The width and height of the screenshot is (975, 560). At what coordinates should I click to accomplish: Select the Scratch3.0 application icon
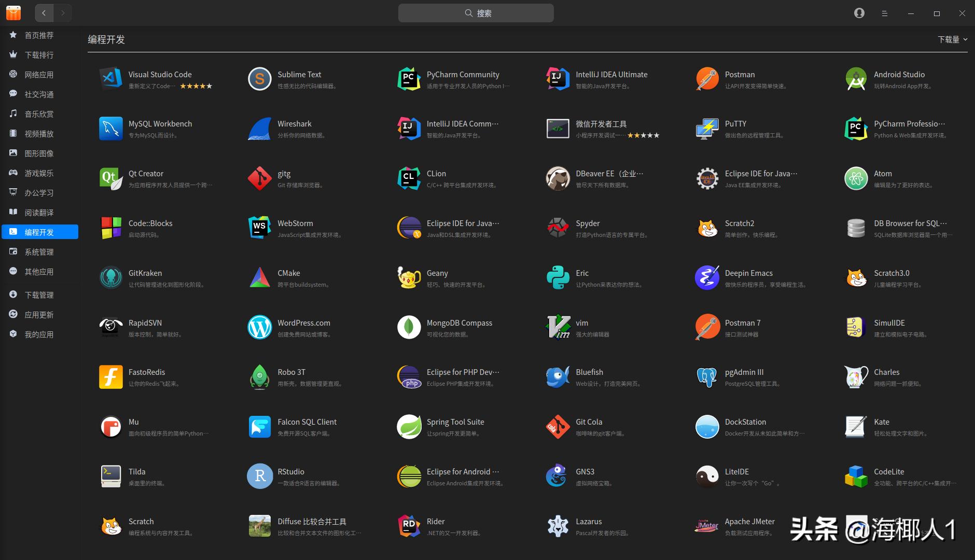[x=856, y=277]
